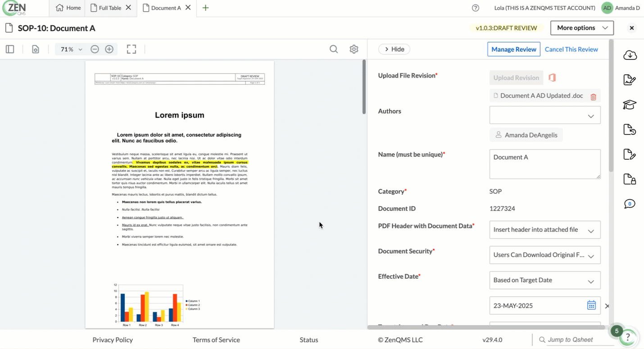Delete the Document A AD Updated .doc file
The width and height of the screenshot is (644, 349).
click(594, 96)
